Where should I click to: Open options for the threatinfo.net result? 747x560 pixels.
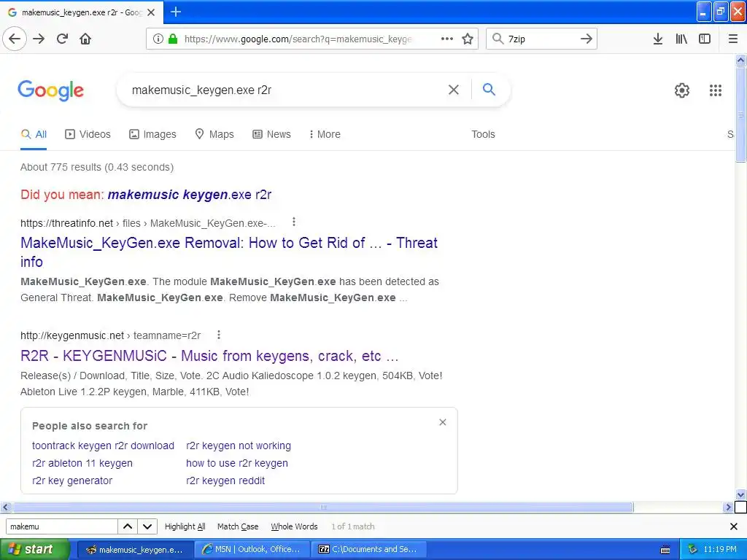(x=294, y=222)
